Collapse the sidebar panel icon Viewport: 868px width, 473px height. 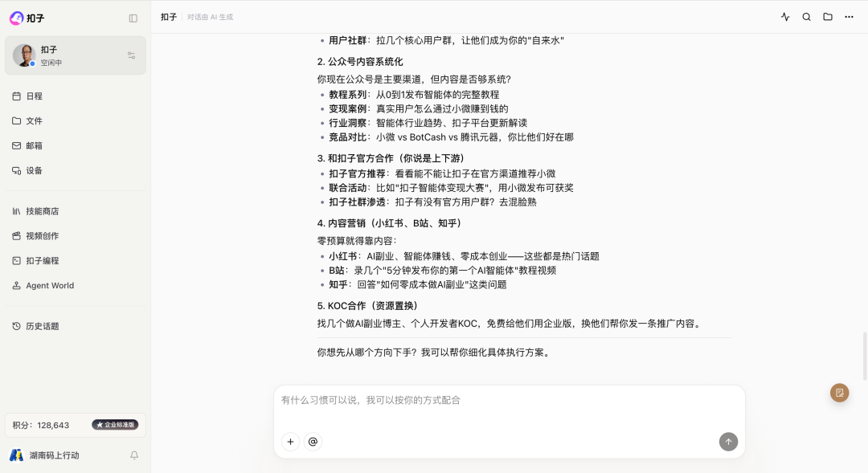tap(133, 18)
